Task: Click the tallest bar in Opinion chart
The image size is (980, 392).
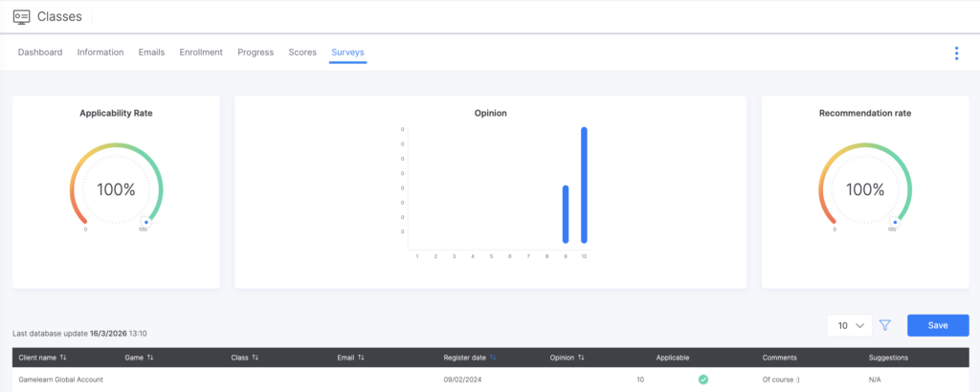Action: 584,185
